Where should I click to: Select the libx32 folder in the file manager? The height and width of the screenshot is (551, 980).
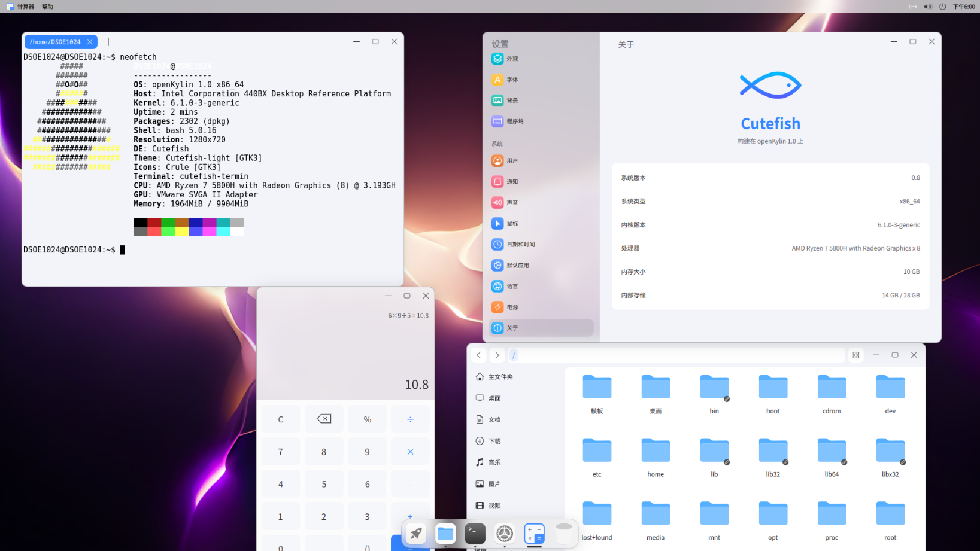[x=890, y=458]
